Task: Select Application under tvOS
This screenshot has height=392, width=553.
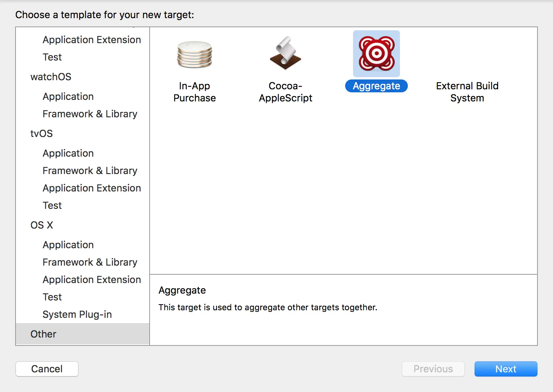Action: tap(68, 153)
